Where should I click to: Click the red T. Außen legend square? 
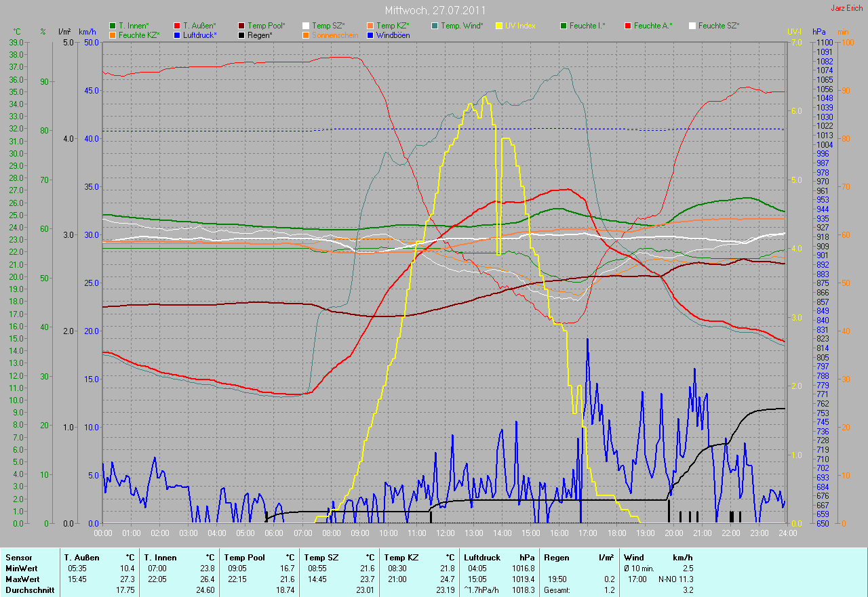tap(178, 26)
